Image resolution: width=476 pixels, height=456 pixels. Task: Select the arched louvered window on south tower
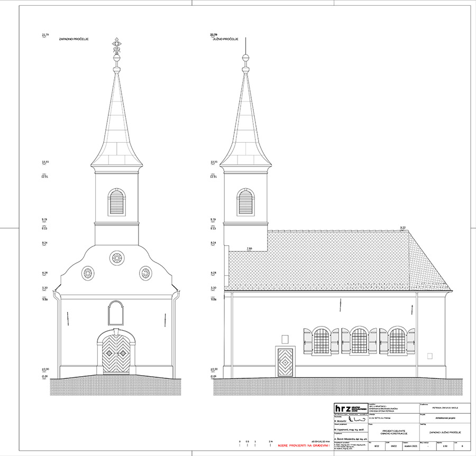tap(245, 202)
